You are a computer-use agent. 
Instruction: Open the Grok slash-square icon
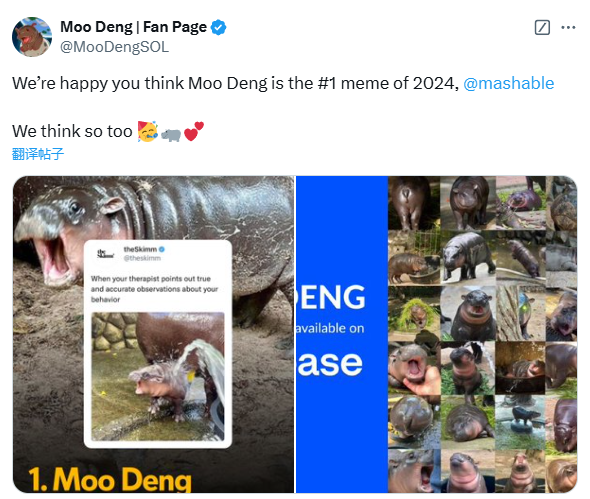point(542,27)
